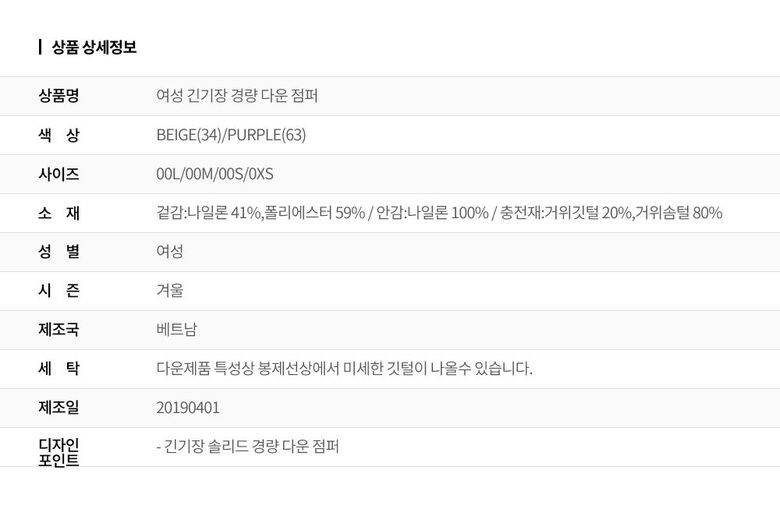Click the gender value 여성
The width and height of the screenshot is (780, 523).
(x=170, y=252)
